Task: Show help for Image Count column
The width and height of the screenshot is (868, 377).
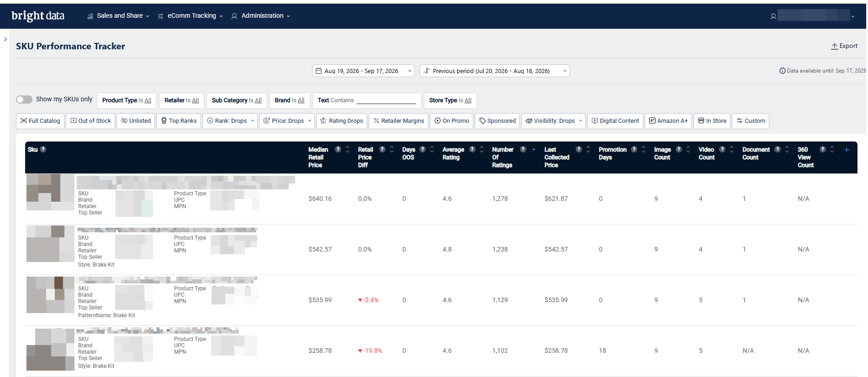Action: click(679, 149)
